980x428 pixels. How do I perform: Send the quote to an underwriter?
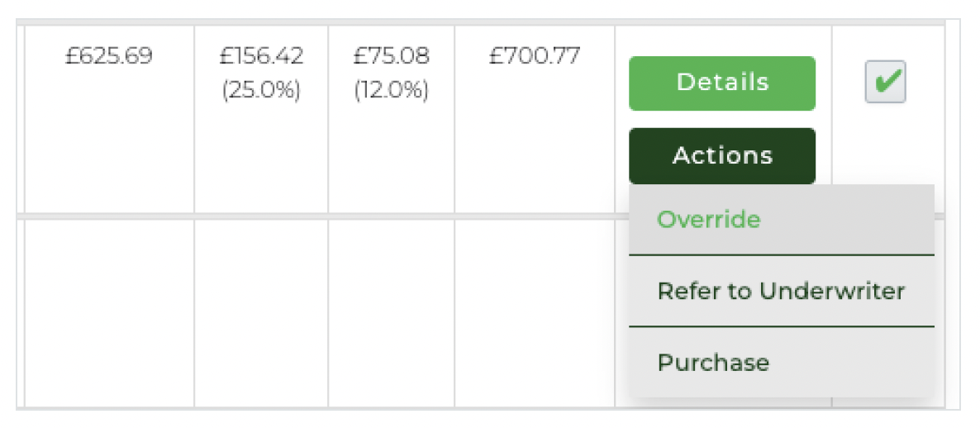[x=781, y=291]
